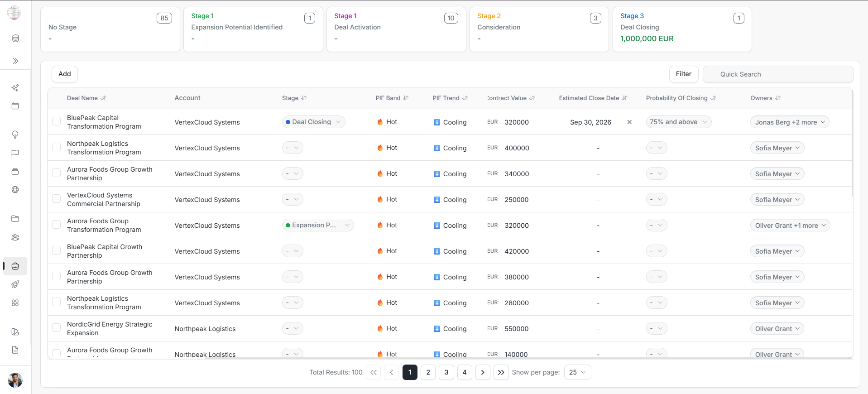This screenshot has height=394, width=868.
Task: Go to page 4 of results
Action: [465, 372]
